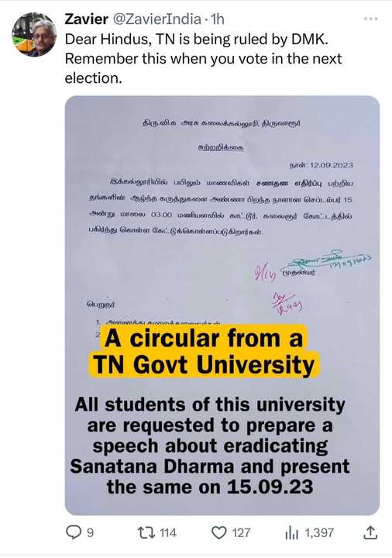392x558 pixels.
Task: Click the tweet text about DMK
Action: pyautogui.click(x=203, y=59)
